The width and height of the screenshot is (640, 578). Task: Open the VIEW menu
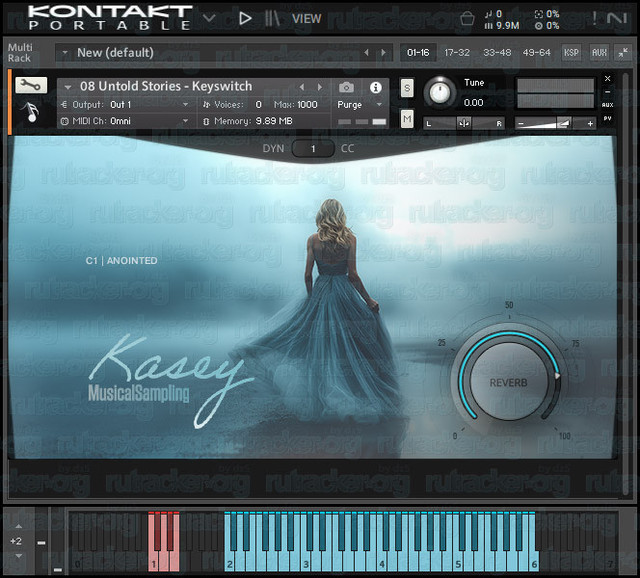[307, 19]
